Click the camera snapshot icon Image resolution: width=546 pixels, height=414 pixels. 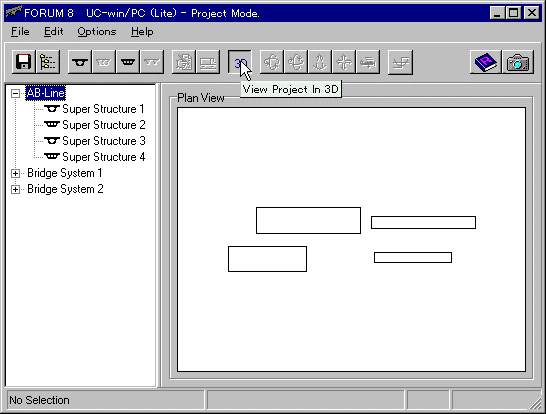point(518,62)
